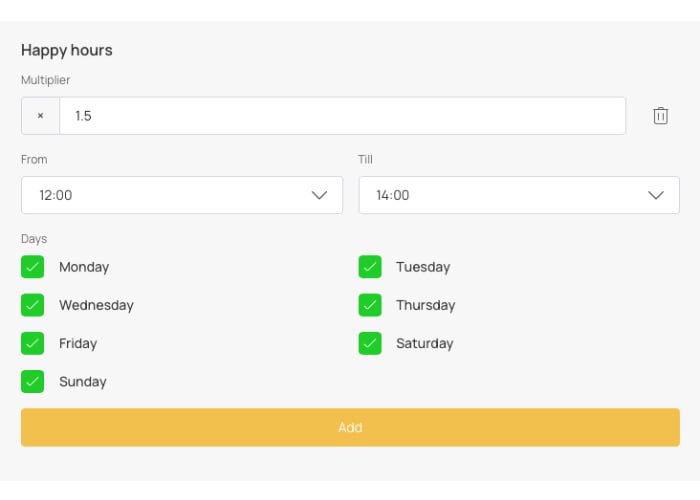
Task: Uncheck the Monday checkbox
Action: tap(33, 267)
